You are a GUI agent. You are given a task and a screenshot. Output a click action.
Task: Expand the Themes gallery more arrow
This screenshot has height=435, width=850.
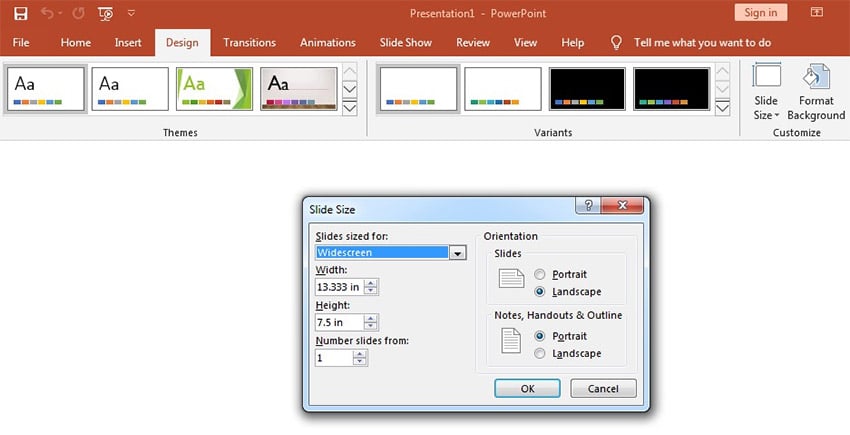click(x=350, y=108)
